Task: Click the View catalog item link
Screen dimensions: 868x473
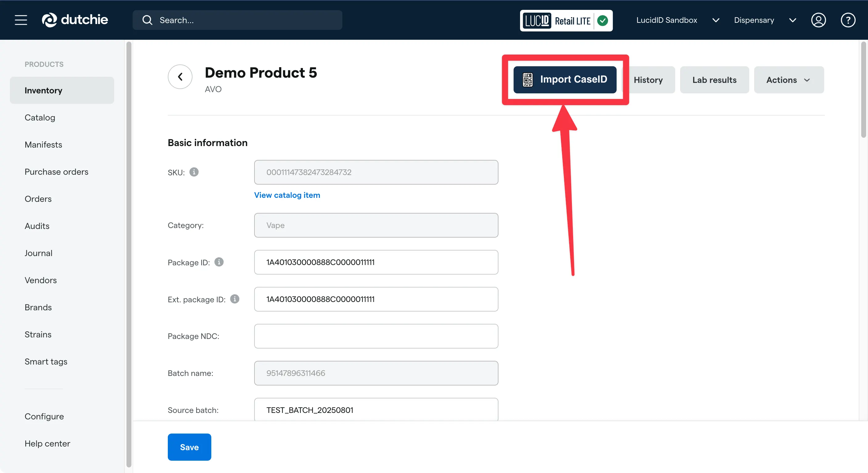Action: point(287,195)
